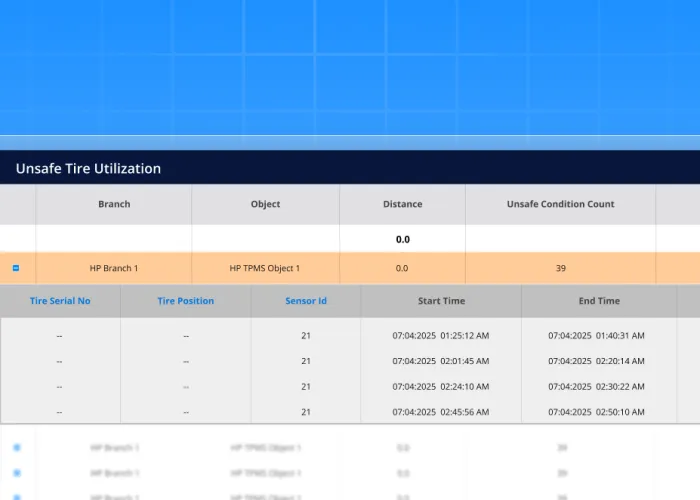700x500 pixels.
Task: Click the Unsafe Tire Utilization title bar
Action: pyautogui.click(x=88, y=168)
